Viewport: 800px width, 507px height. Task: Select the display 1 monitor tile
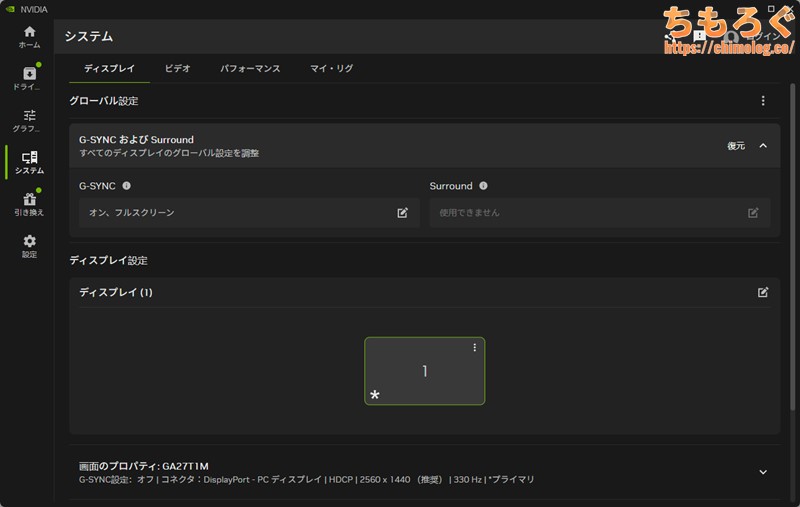coord(424,372)
